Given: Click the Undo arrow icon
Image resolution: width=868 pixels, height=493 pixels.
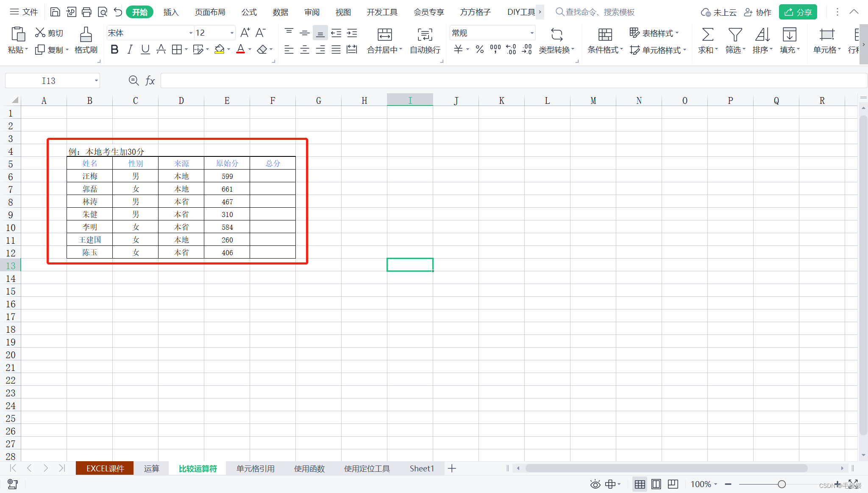Looking at the screenshot, I should coord(118,12).
